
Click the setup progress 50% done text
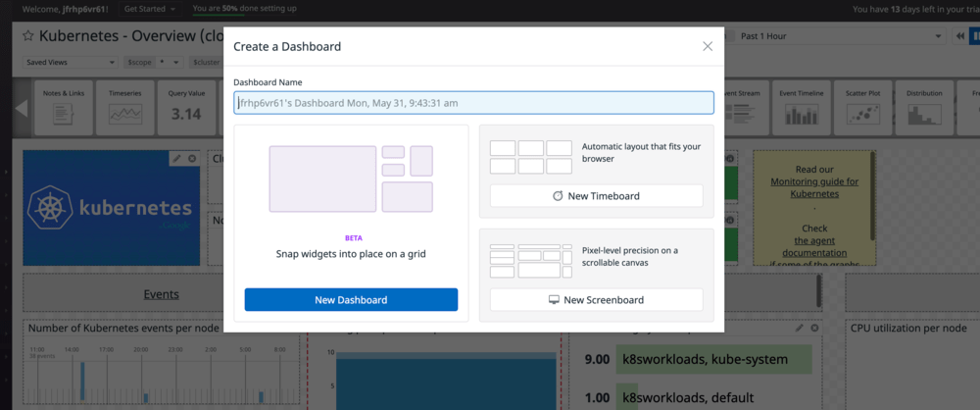click(x=245, y=9)
